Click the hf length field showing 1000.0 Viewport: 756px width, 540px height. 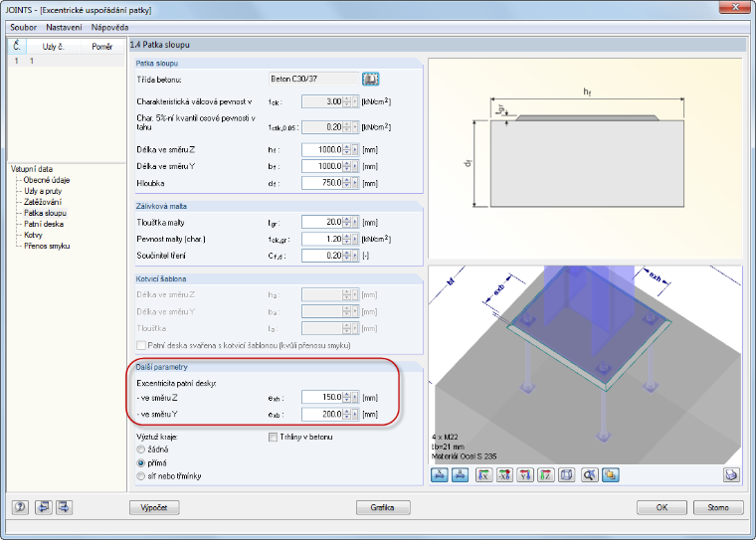[x=322, y=150]
